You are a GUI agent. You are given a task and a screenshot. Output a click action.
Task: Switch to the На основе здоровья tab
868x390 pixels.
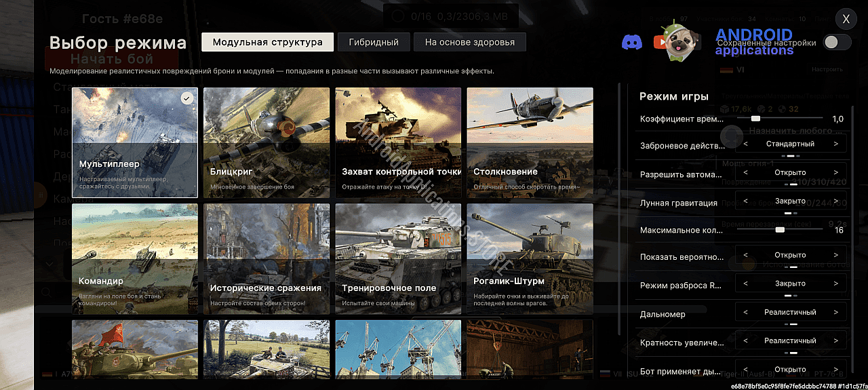(x=470, y=42)
